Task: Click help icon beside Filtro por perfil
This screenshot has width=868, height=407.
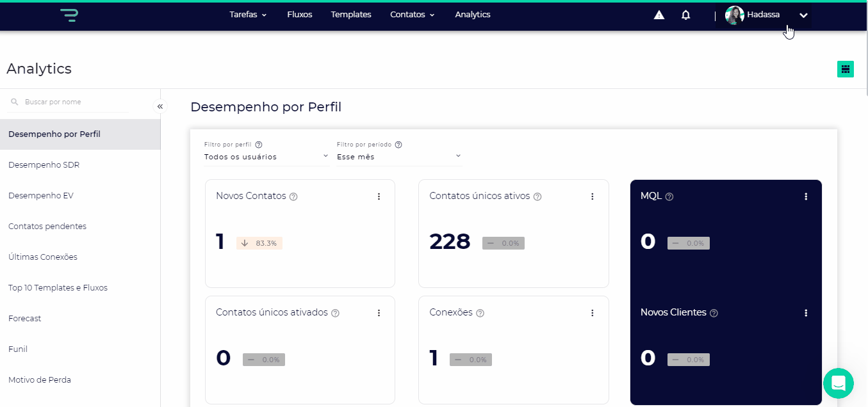Action: click(259, 145)
